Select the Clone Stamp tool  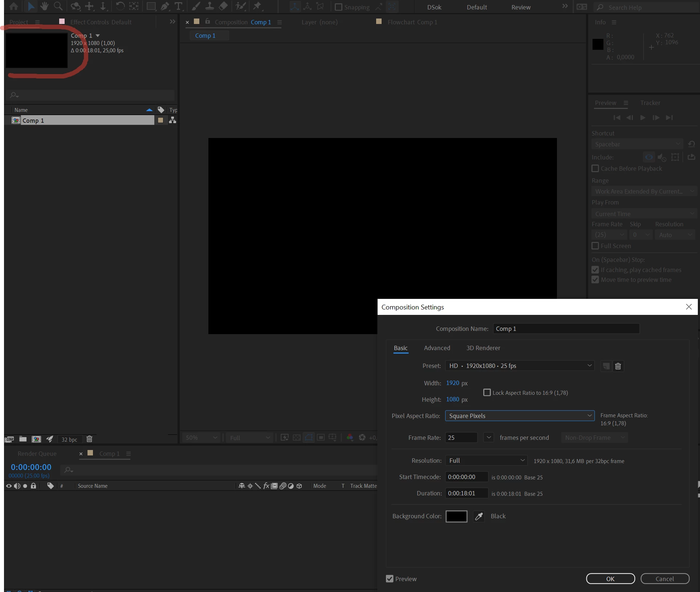209,6
